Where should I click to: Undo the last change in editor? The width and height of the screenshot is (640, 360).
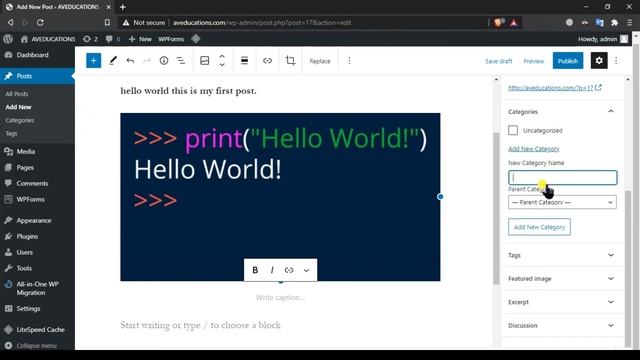point(130,61)
